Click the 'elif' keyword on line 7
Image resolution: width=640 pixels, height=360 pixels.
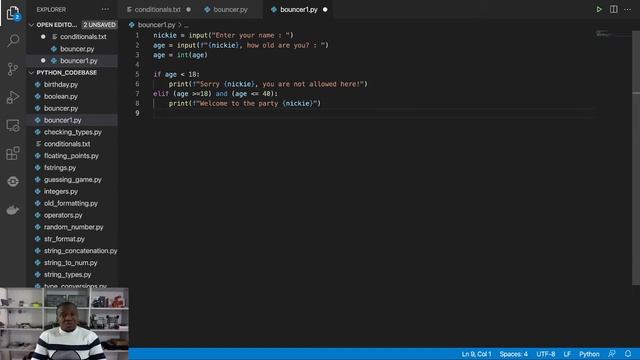(x=161, y=94)
